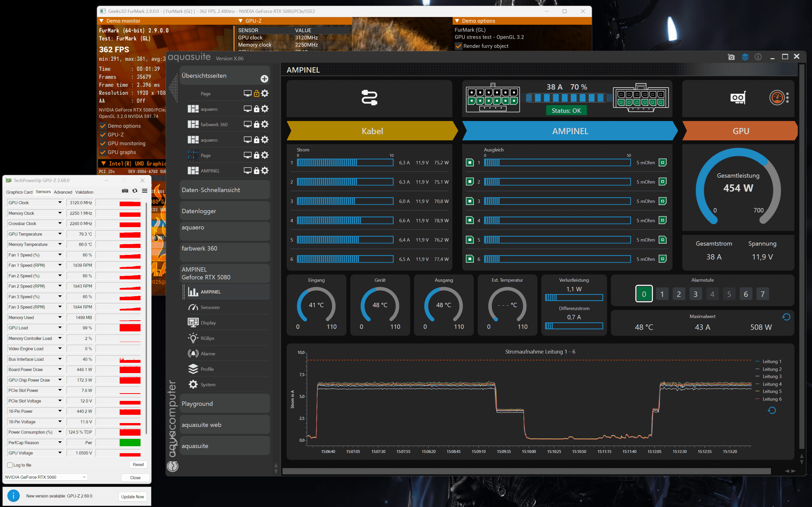This screenshot has height=507, width=812.
Task: Reset the Stromaufnahme chart with refresh icon
Action: tap(771, 410)
